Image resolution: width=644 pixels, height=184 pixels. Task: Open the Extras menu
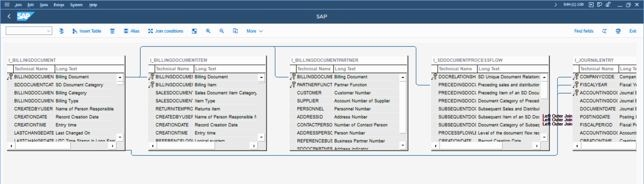click(59, 5)
